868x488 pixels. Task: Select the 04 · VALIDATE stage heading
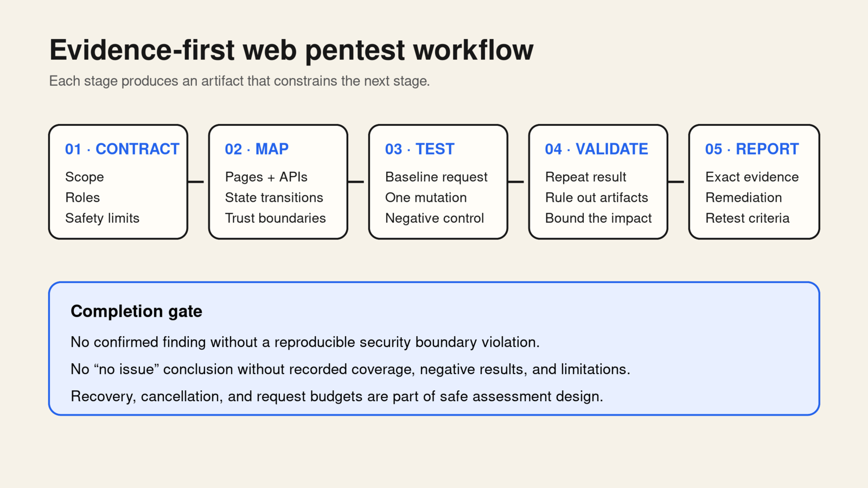pos(597,149)
